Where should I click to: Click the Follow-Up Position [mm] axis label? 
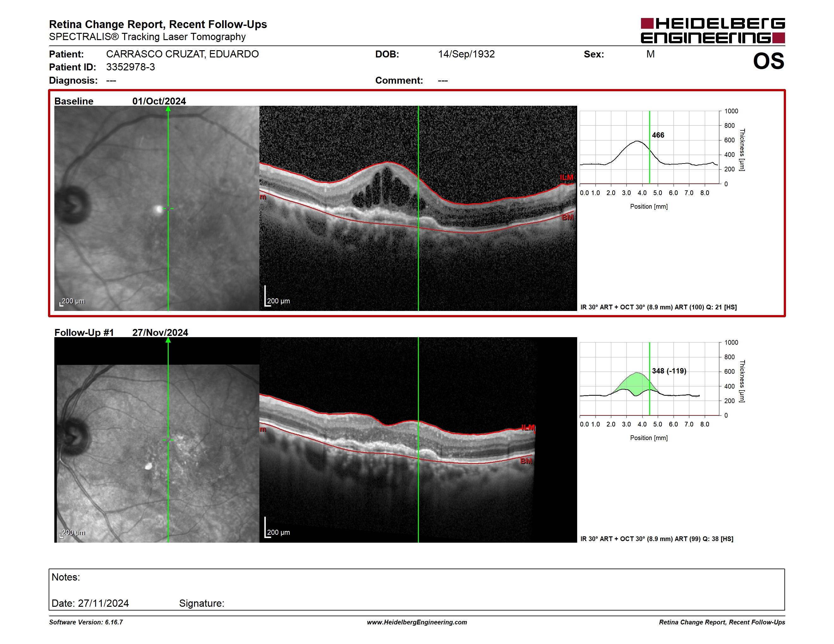(x=649, y=438)
